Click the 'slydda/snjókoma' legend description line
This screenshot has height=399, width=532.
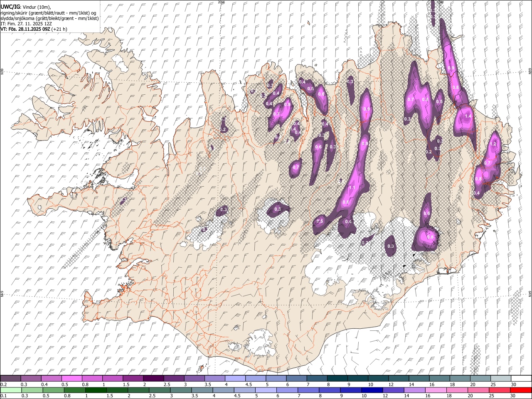point(49,18)
